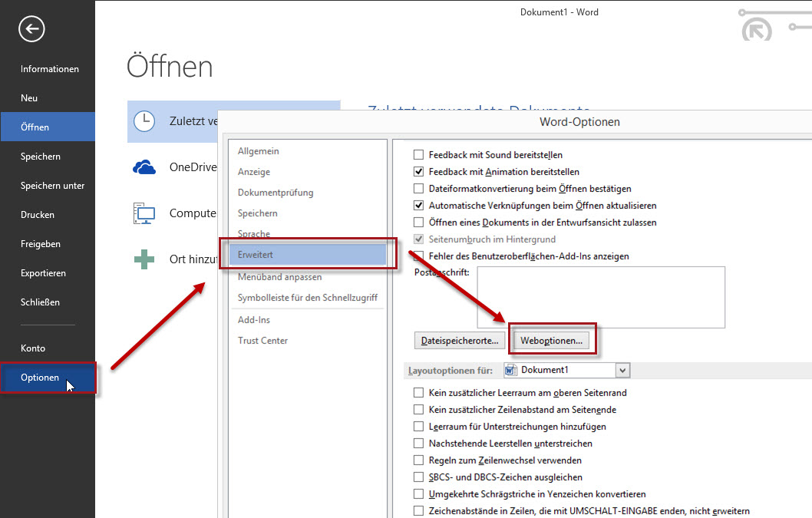Click Optionen in the backstage sidebar
Viewport: 812px width, 518px height.
click(x=40, y=378)
